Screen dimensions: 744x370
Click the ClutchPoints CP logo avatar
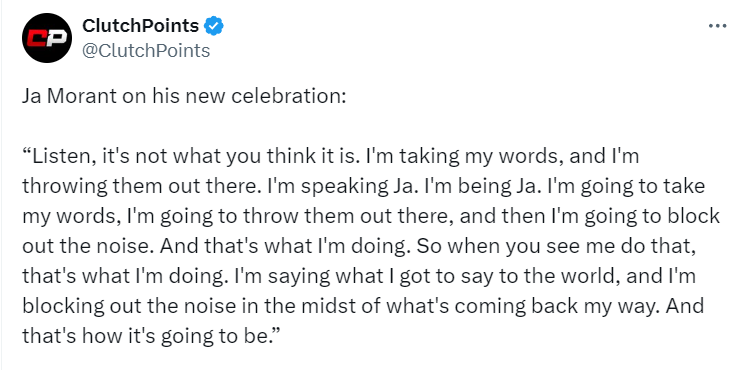coord(47,38)
